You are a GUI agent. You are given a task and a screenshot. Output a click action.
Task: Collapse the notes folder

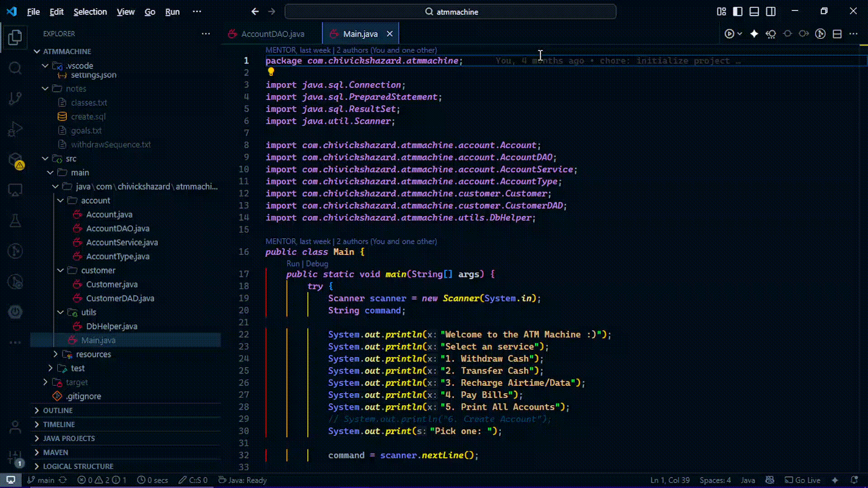click(x=45, y=89)
